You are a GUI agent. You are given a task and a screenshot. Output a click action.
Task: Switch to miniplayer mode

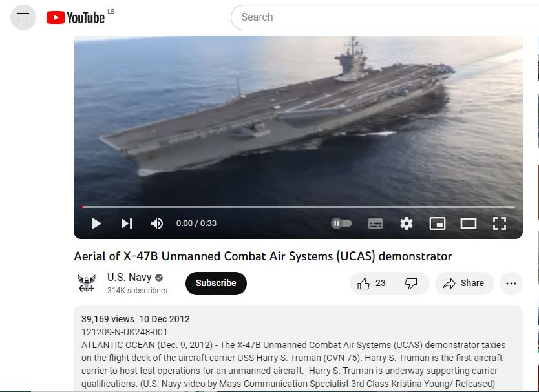438,223
